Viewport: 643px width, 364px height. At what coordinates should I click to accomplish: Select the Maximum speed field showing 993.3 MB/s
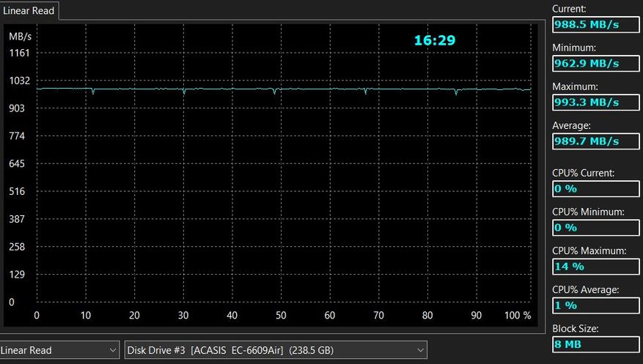pyautogui.click(x=596, y=103)
